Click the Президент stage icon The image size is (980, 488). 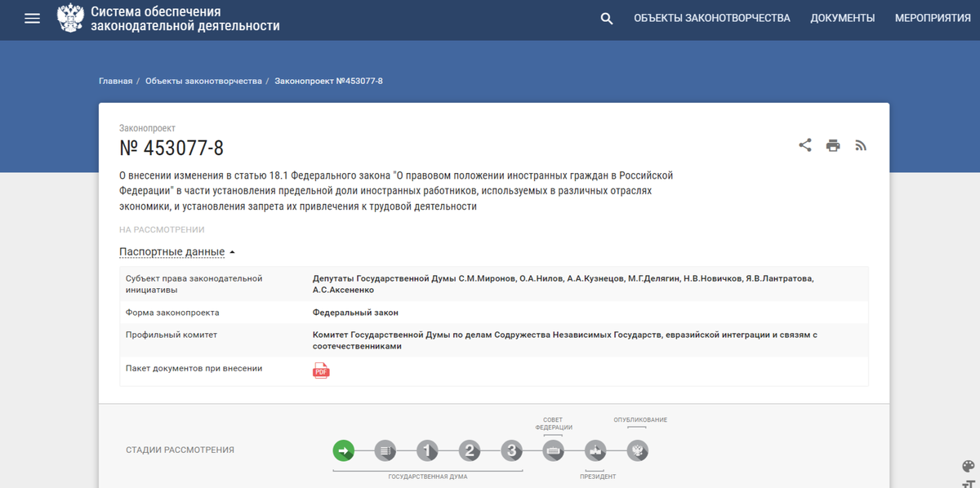point(595,450)
